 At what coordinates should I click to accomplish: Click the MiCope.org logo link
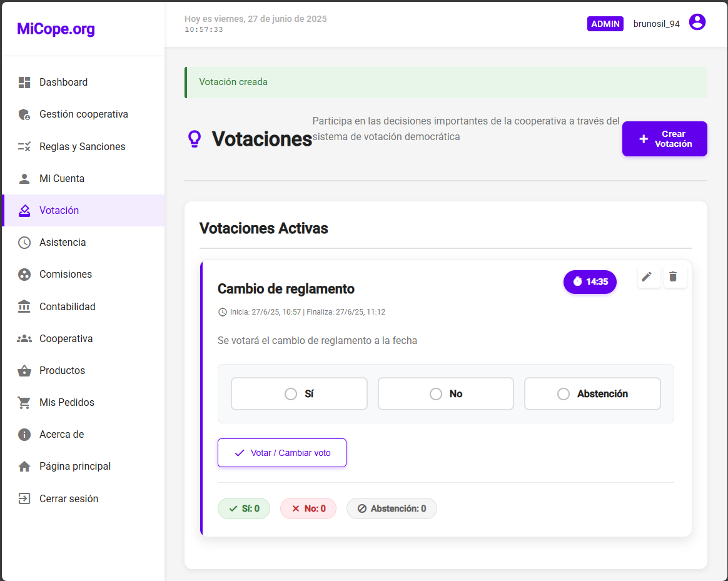point(56,29)
